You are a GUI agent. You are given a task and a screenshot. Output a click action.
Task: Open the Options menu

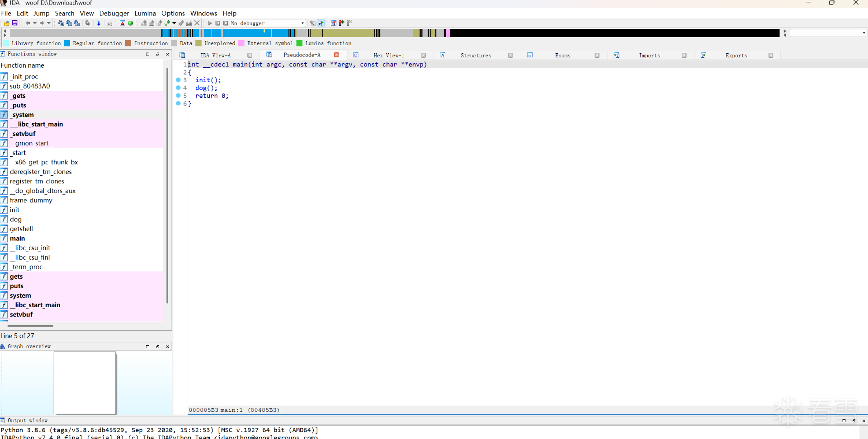click(173, 14)
